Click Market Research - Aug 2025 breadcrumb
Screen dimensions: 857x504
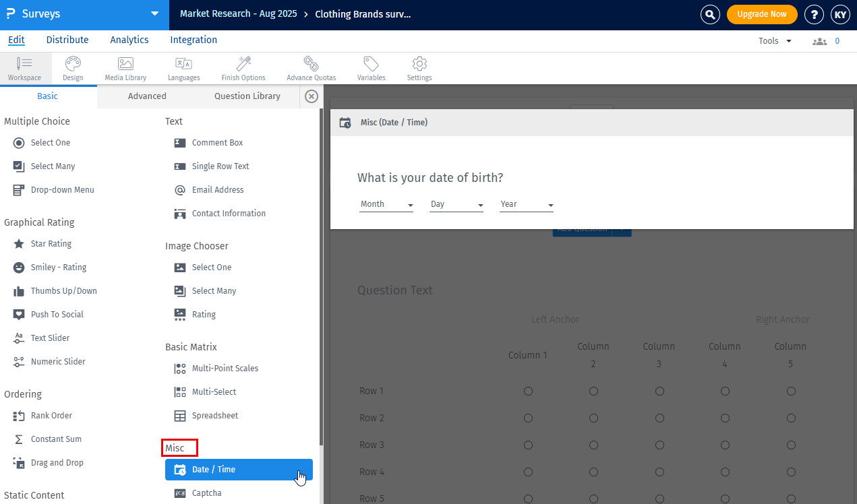[238, 14]
